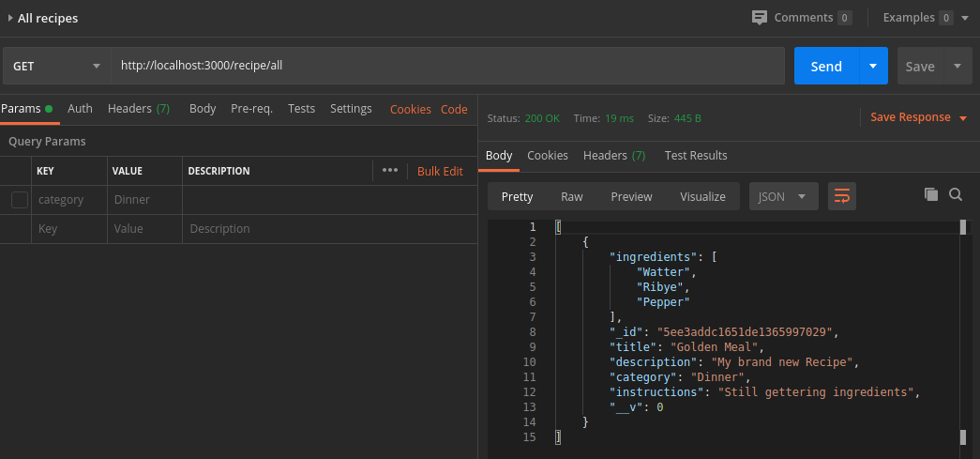This screenshot has height=459, width=980.
Task: Switch to the Params tab
Action: [26, 109]
